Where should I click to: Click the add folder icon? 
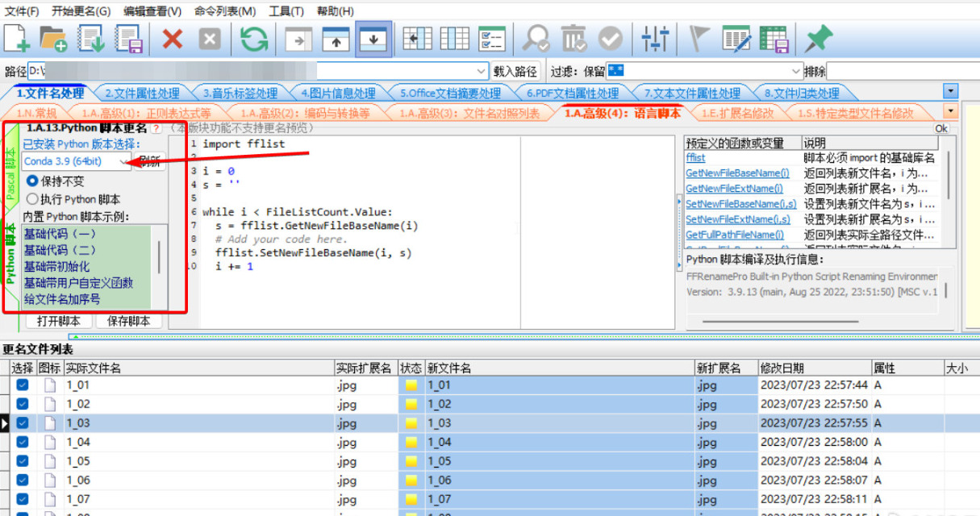[x=54, y=38]
